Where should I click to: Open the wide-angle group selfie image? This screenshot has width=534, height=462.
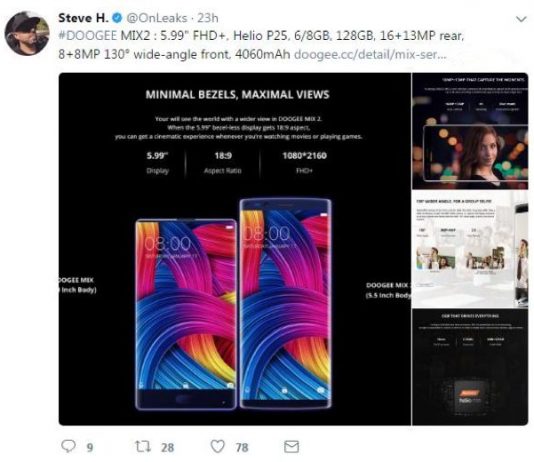470,249
